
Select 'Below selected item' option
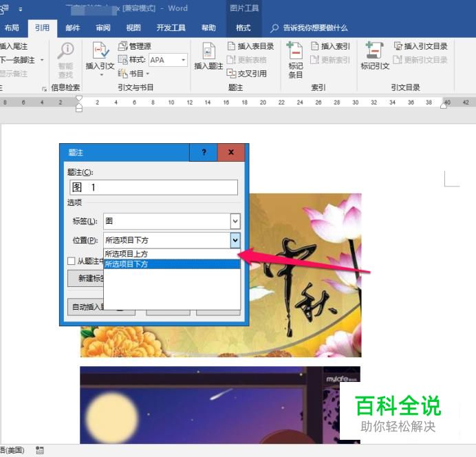tap(172, 264)
